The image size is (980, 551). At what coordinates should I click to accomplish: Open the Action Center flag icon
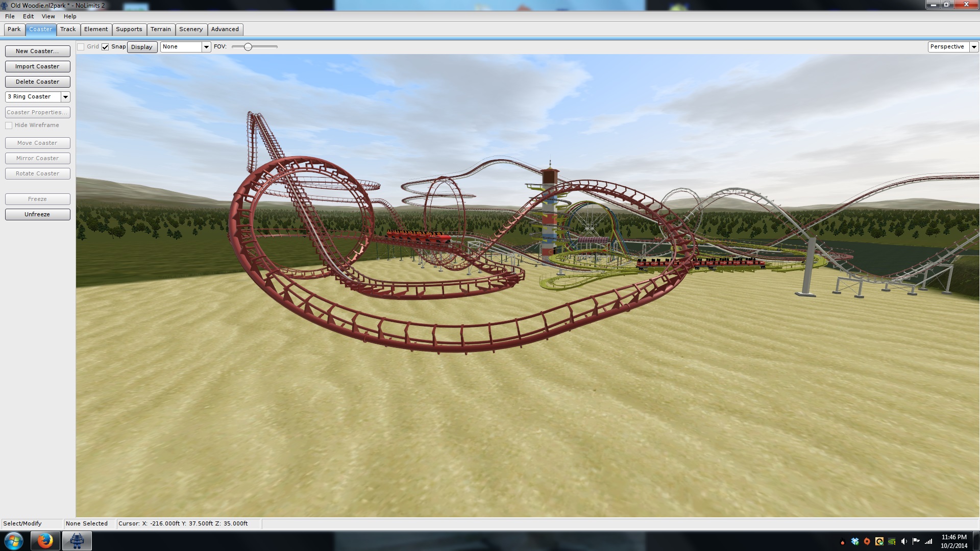point(916,541)
